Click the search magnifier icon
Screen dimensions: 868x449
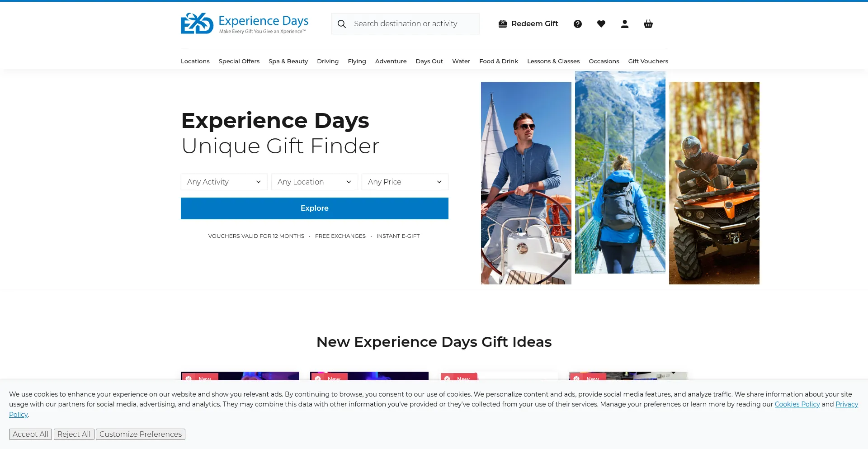(342, 24)
